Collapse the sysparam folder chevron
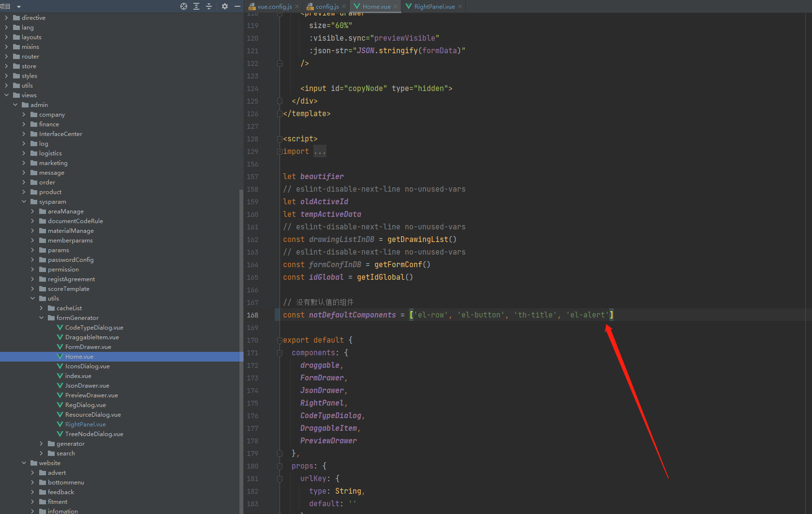 [24, 202]
